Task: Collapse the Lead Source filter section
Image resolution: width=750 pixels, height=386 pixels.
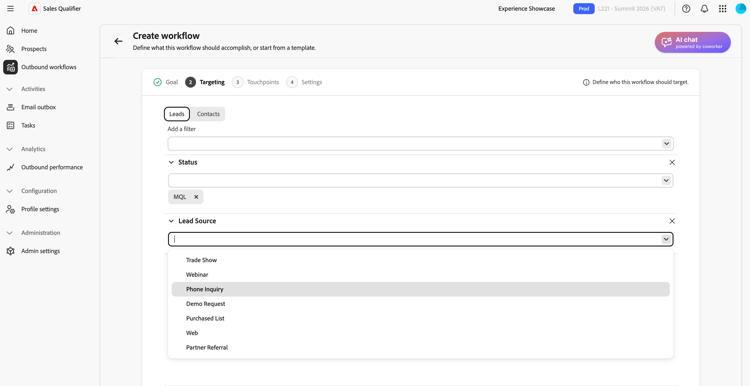Action: [x=171, y=221]
